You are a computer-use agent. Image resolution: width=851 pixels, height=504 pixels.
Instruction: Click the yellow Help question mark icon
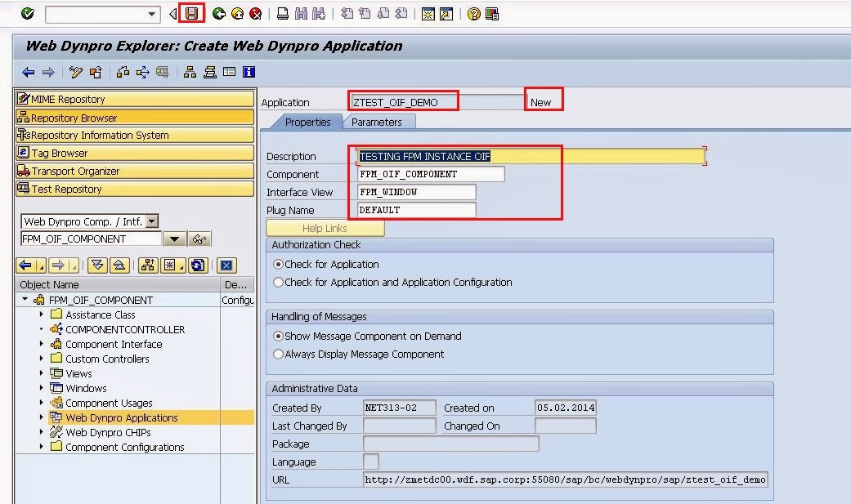(473, 14)
